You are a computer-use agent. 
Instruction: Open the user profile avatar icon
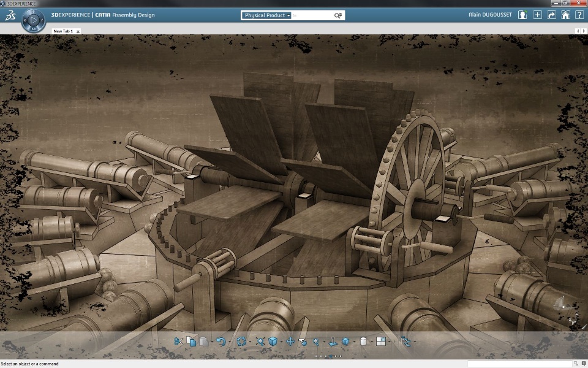(522, 15)
